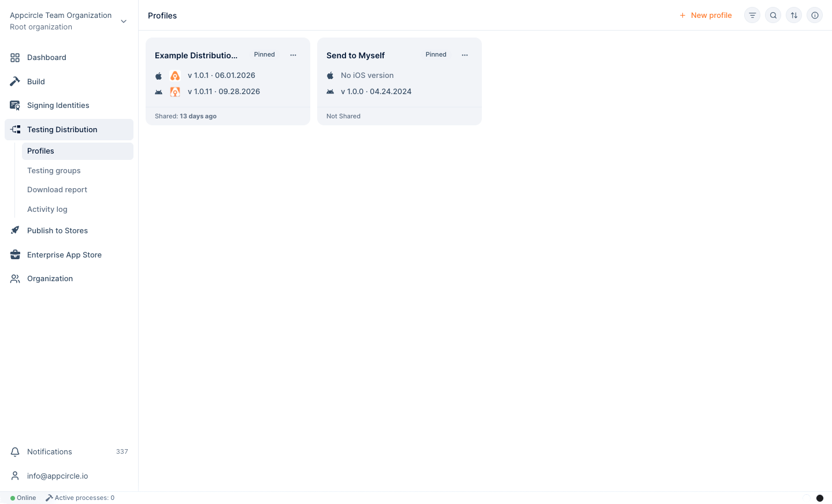Click the iOS app icon for v 1.0.1
832x504 pixels.
175,76
